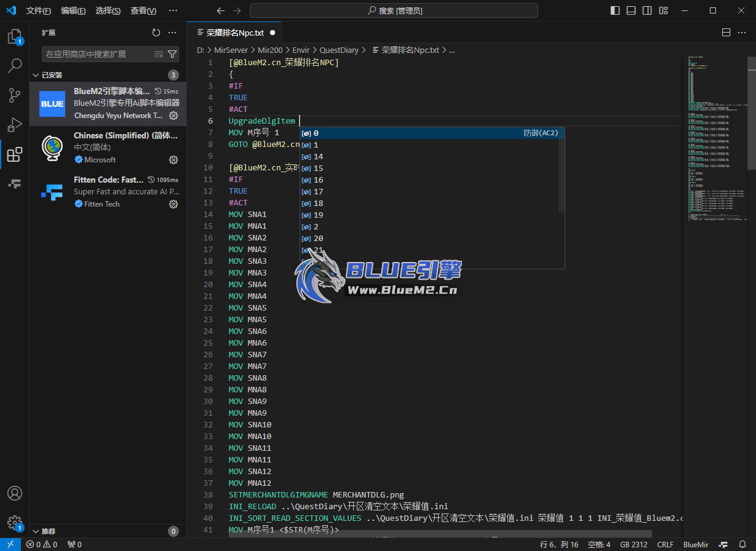
Task: Open the Envir breadcrumb dropdown
Action: [x=301, y=50]
